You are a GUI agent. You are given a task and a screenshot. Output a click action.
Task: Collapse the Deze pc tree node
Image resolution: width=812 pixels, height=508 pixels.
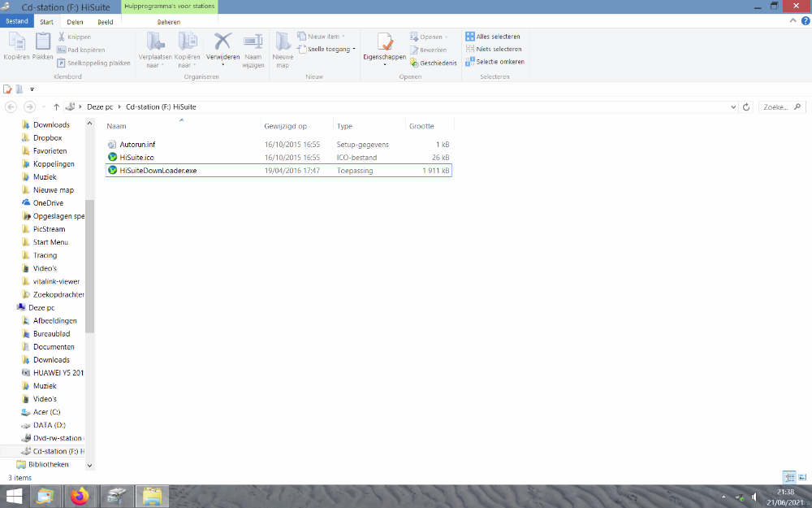point(11,308)
